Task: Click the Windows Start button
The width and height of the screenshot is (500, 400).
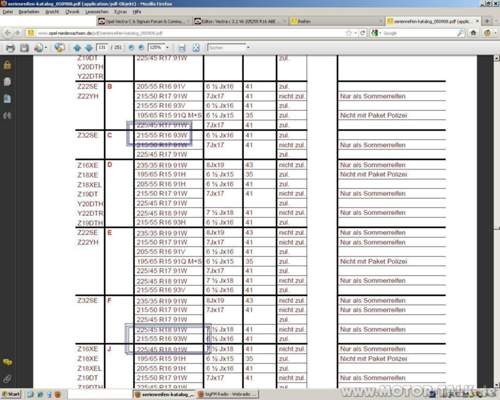Action: [11, 394]
